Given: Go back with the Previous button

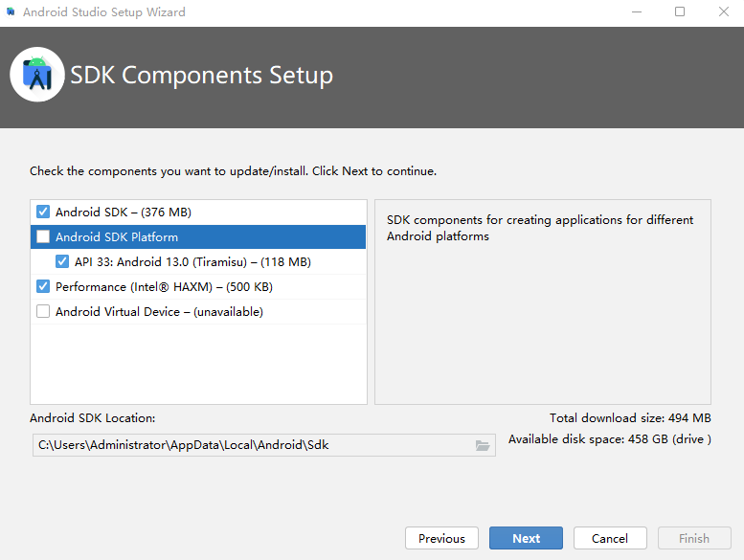Looking at the screenshot, I should [x=441, y=538].
